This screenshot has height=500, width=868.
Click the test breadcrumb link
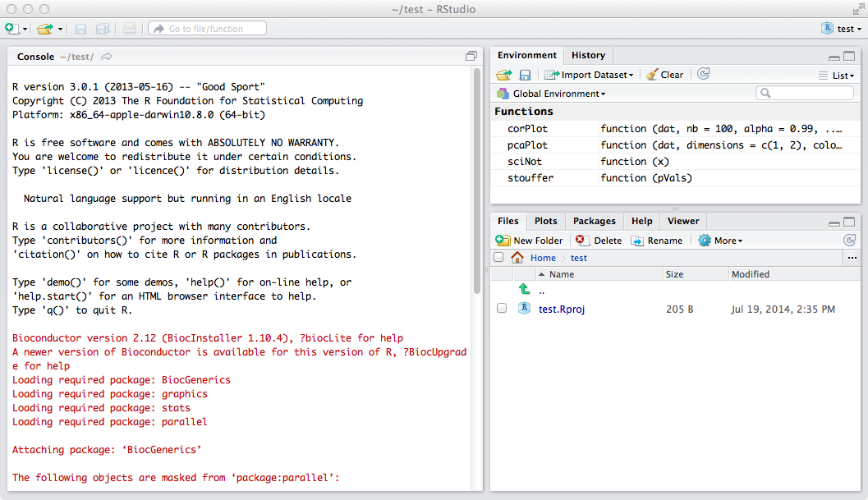[x=579, y=258]
